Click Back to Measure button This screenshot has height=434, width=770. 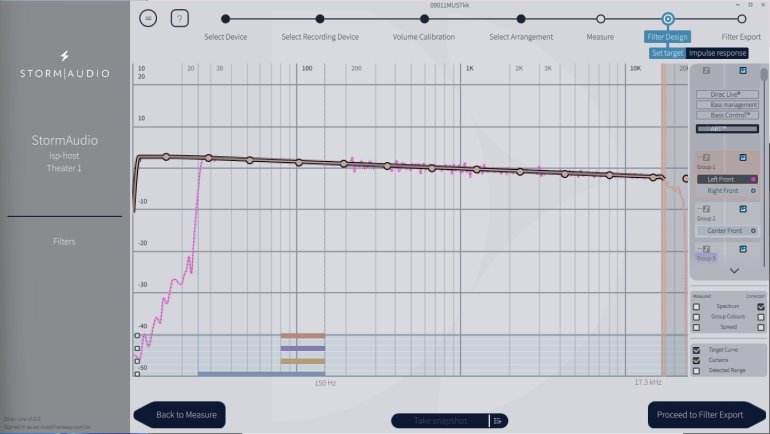click(180, 415)
